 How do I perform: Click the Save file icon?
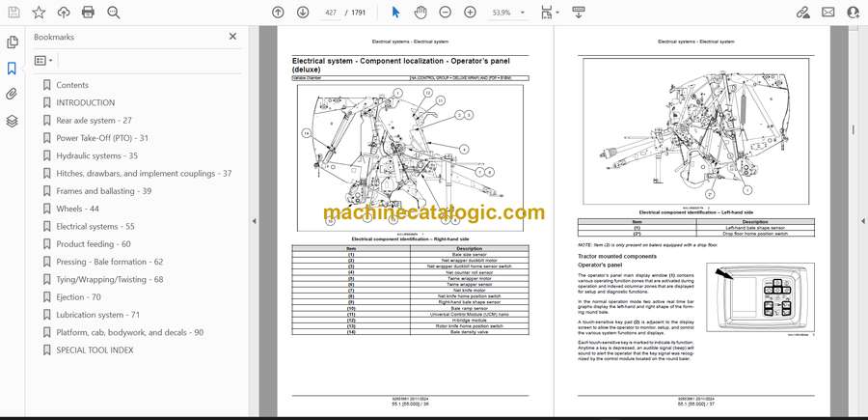coord(14,13)
